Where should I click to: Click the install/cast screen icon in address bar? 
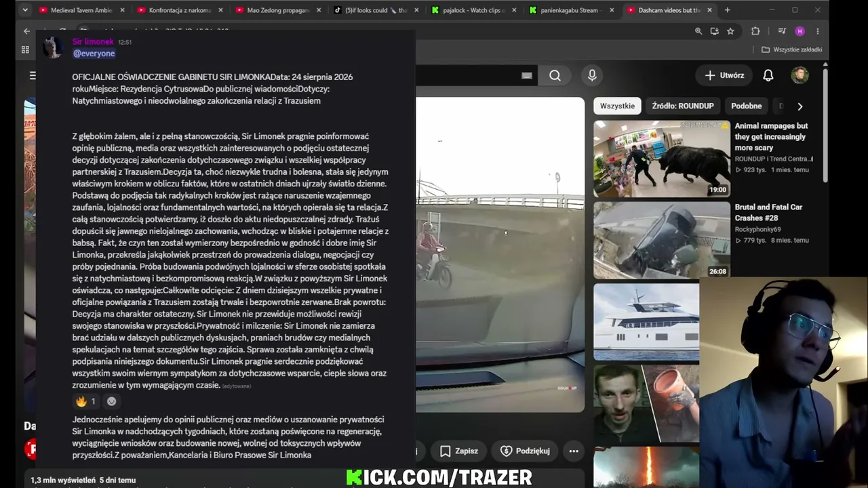click(715, 31)
